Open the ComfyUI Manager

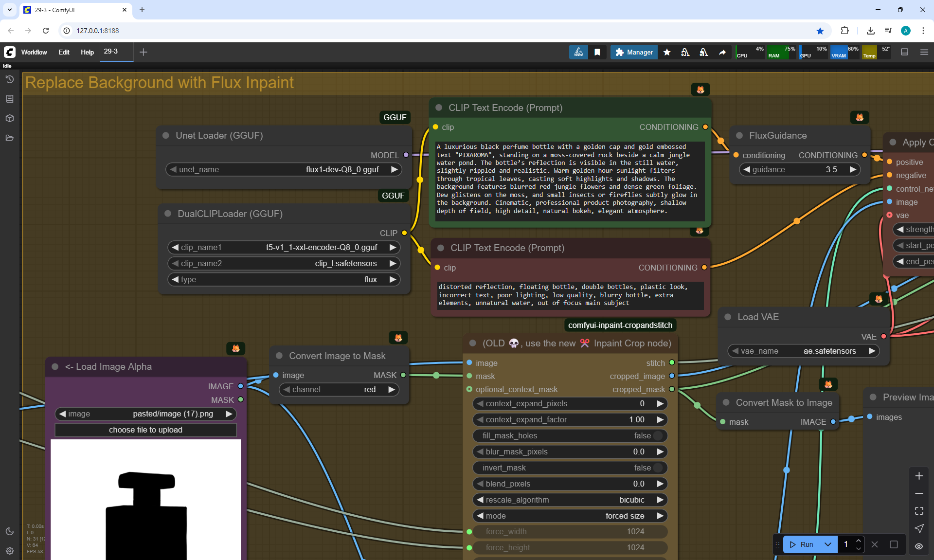click(634, 52)
